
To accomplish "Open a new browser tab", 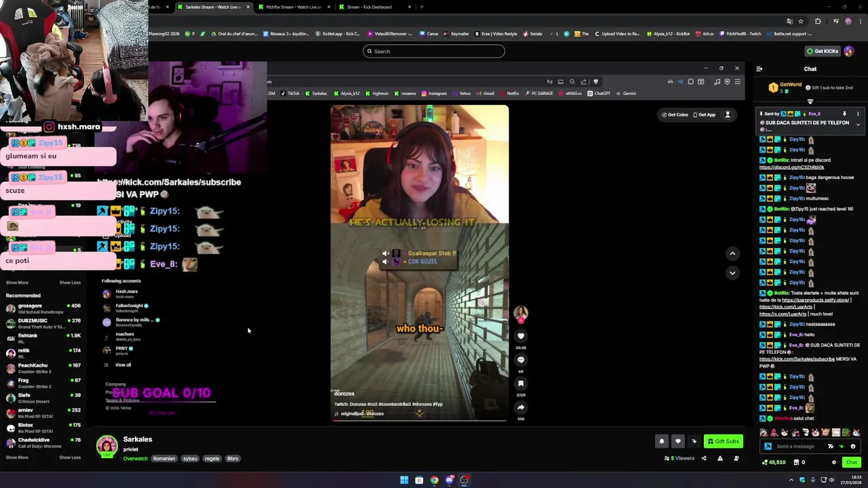I will (422, 7).
